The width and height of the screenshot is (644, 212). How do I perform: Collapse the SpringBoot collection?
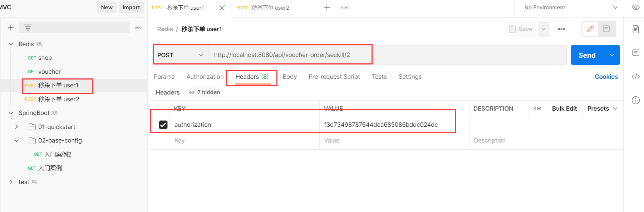pos(11,113)
